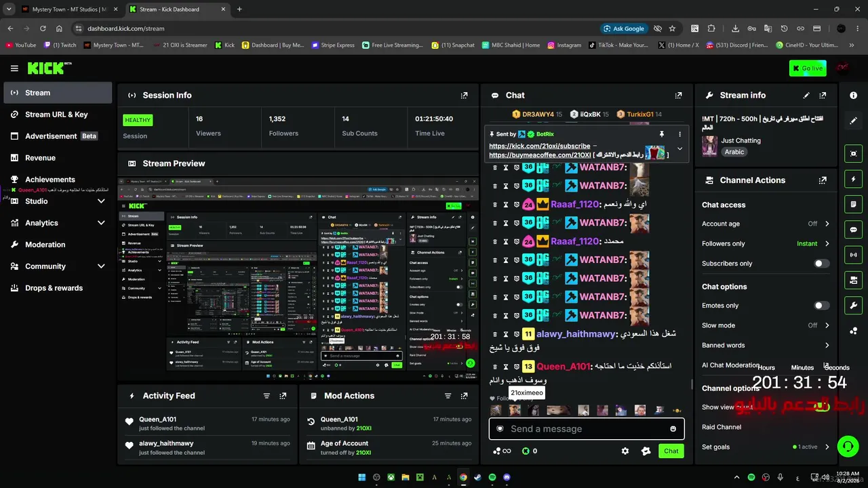Click the Ask Google button in address bar
The image size is (868, 488).
click(x=623, y=28)
